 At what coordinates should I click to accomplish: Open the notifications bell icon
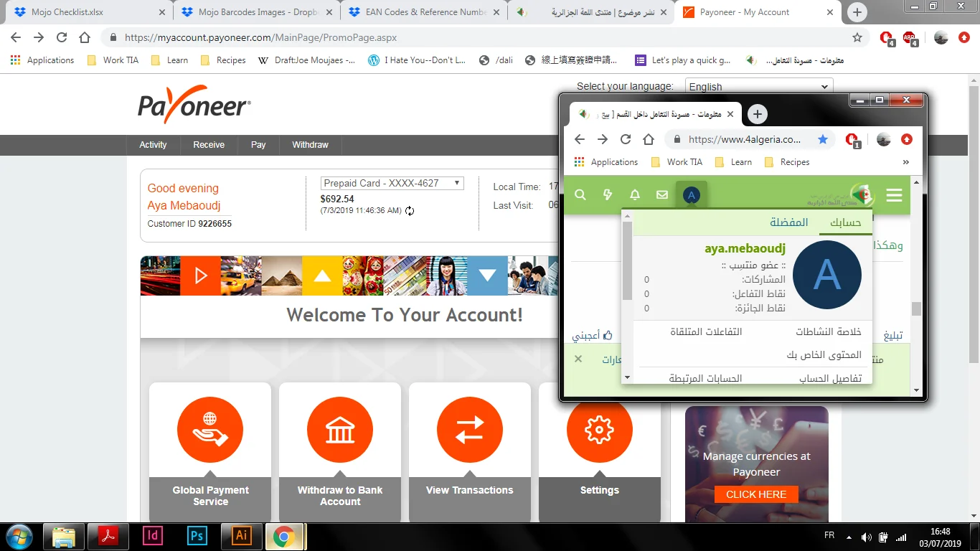pyautogui.click(x=635, y=195)
